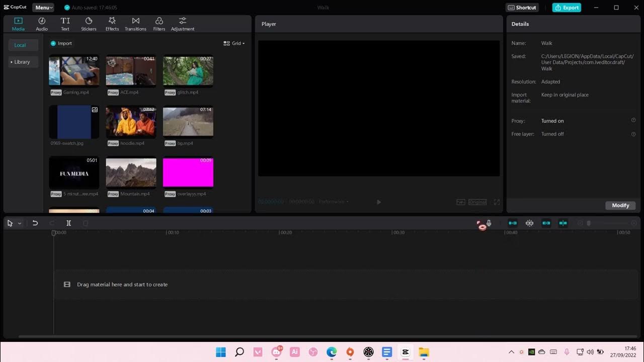Click the Undo arrow

click(35, 223)
